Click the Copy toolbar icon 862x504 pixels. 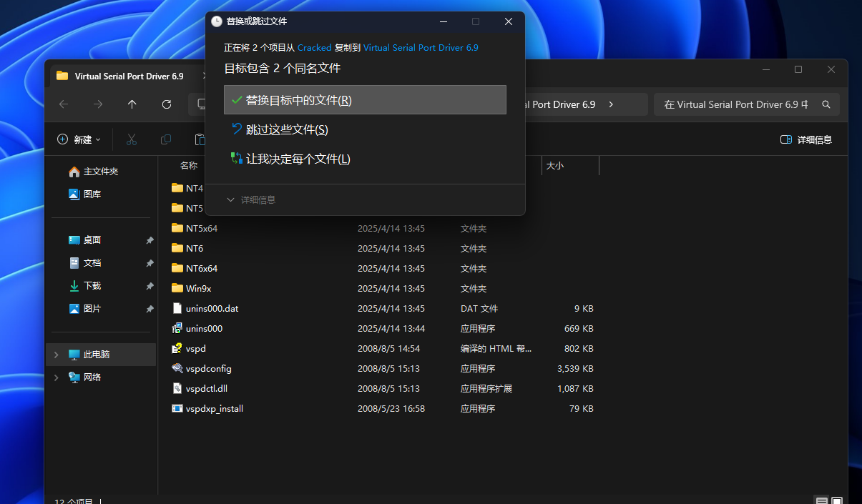tap(166, 139)
